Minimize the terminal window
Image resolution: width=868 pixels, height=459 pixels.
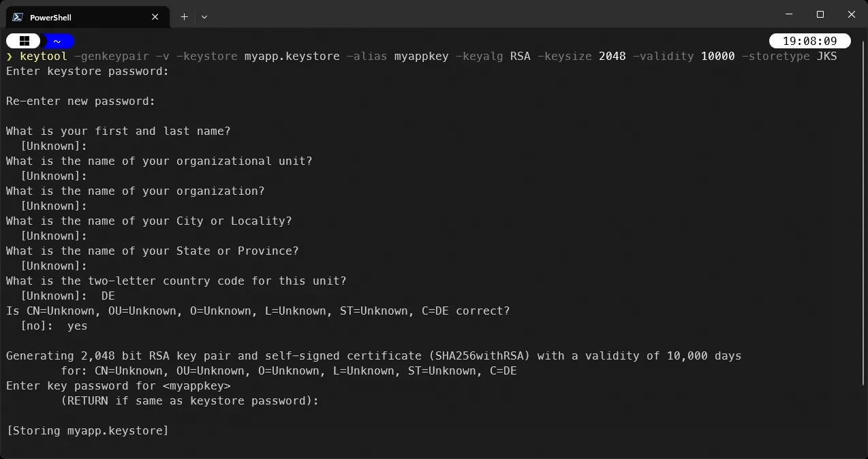(789, 14)
